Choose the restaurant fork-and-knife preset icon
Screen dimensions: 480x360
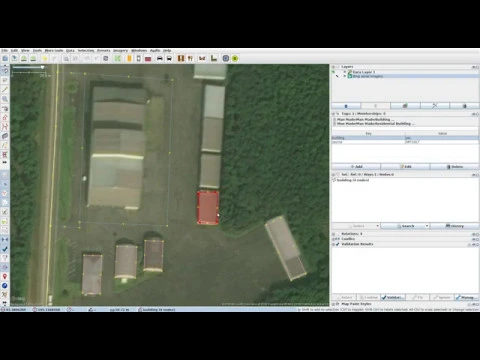point(190,58)
